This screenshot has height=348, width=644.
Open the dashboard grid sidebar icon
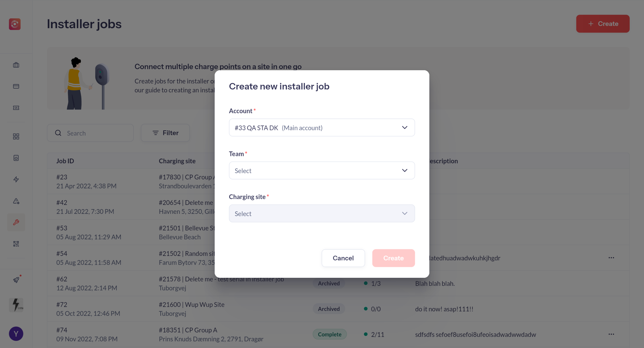click(16, 136)
